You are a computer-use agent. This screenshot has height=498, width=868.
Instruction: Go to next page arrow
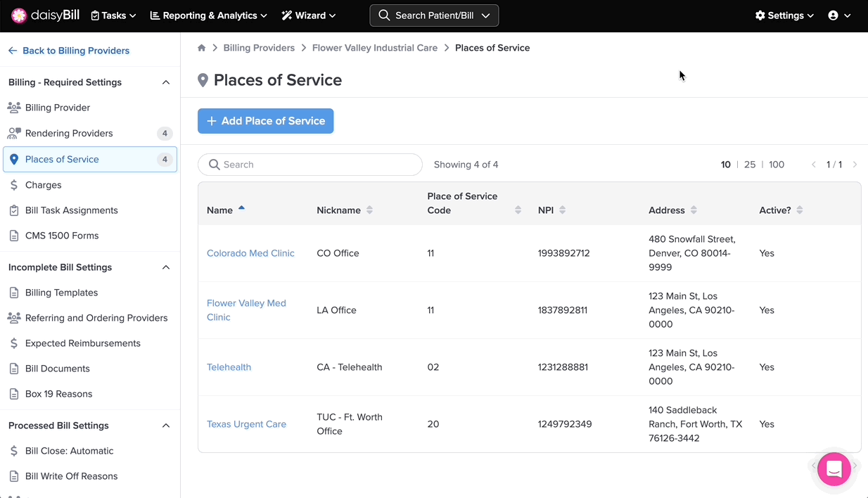[x=855, y=165]
